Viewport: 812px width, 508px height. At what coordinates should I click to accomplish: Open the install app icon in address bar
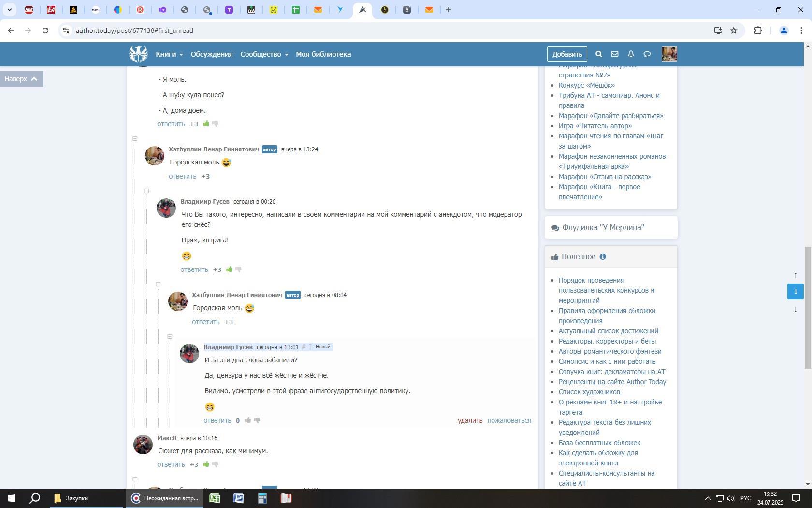[718, 30]
